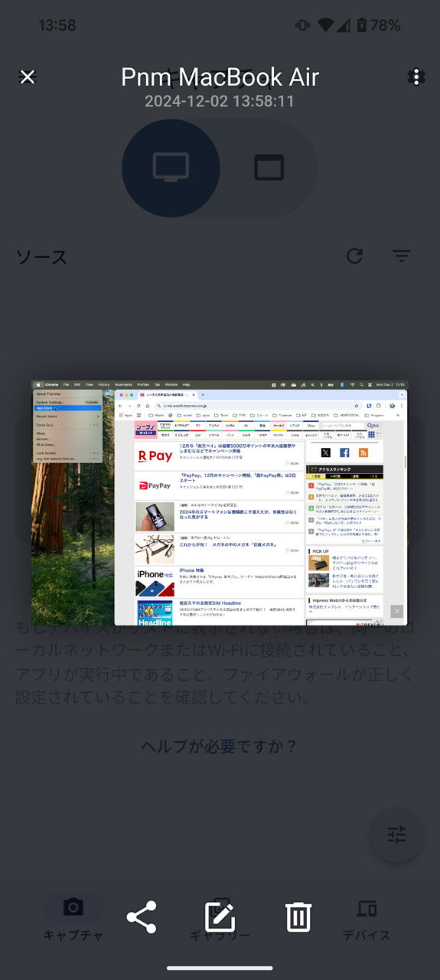440x980 pixels.
Task: Select the full-screen monitor capture mode
Action: coord(171,168)
